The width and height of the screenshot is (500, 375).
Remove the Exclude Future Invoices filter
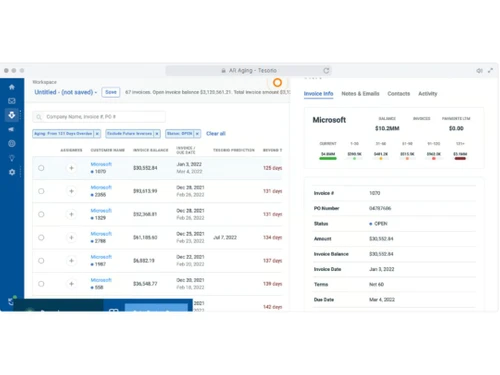(157, 134)
